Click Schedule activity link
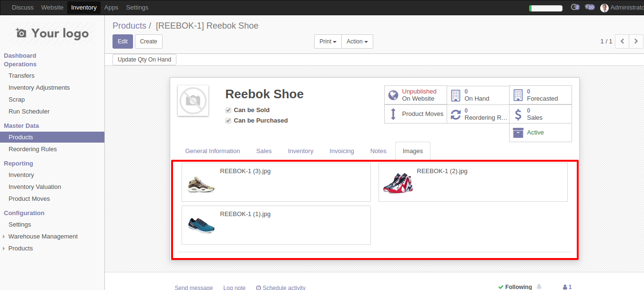The height and width of the screenshot is (290, 644). [281, 288]
